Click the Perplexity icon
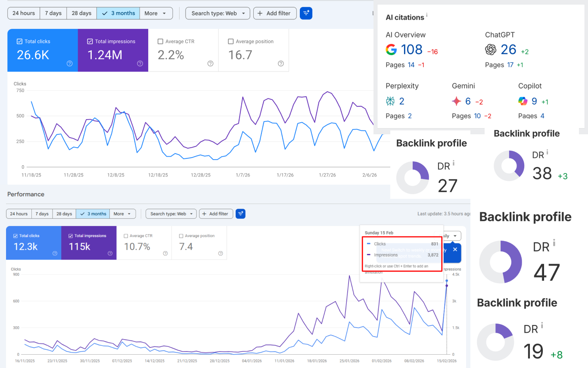588x368 pixels. click(x=390, y=101)
